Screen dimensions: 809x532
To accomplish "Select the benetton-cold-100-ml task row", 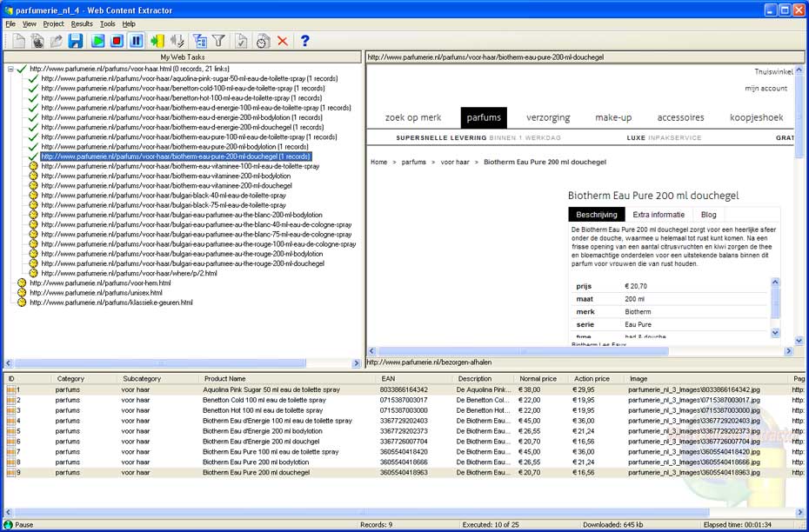I will 184,89.
